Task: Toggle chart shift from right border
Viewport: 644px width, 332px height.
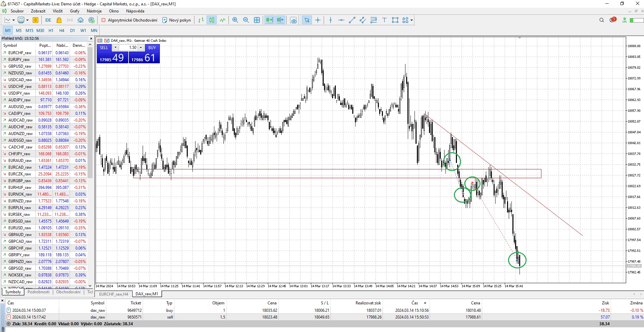Action: 280,20
